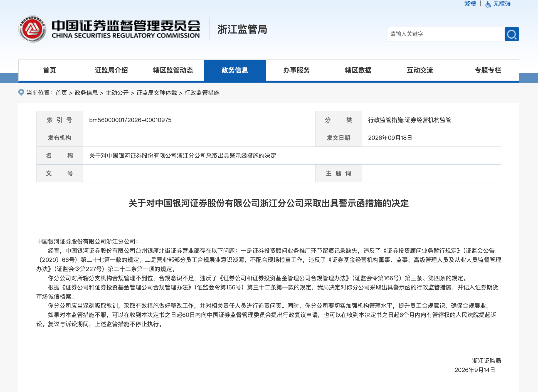538x392 pixels.
Task: Switch to Traditional Chinese via 繁體
Action: (470, 4)
